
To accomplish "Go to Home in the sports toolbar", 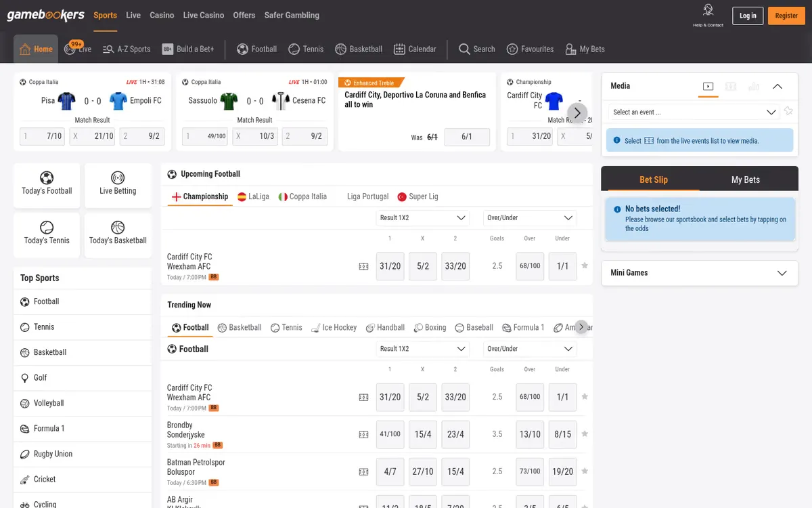I will [36, 49].
